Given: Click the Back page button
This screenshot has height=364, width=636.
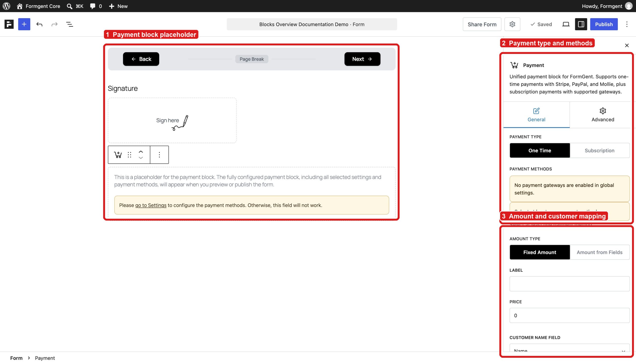Looking at the screenshot, I should (x=141, y=59).
